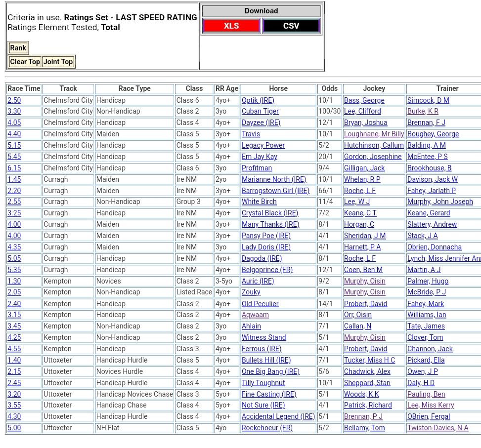The width and height of the screenshot is (481, 448).
Task: Select horse Aqwaam link
Action: click(x=255, y=315)
